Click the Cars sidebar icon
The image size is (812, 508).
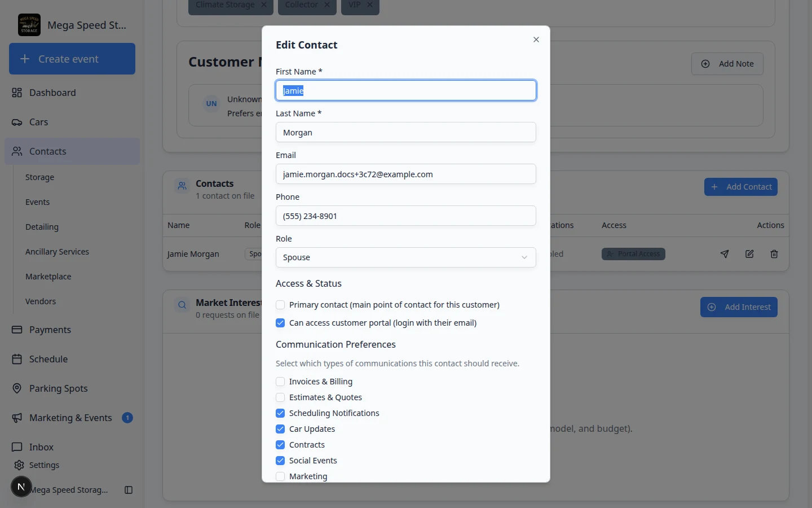[x=17, y=122]
